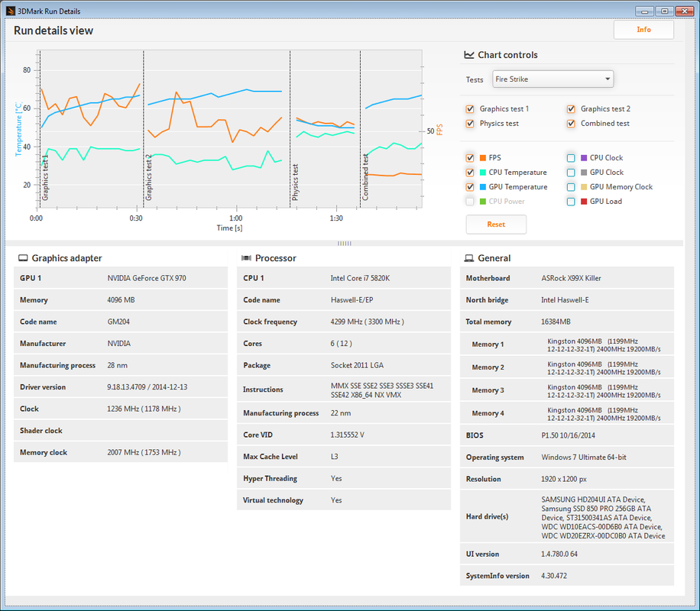700x611 pixels.
Task: Click the Haswell-E/EP code name value
Action: click(352, 300)
